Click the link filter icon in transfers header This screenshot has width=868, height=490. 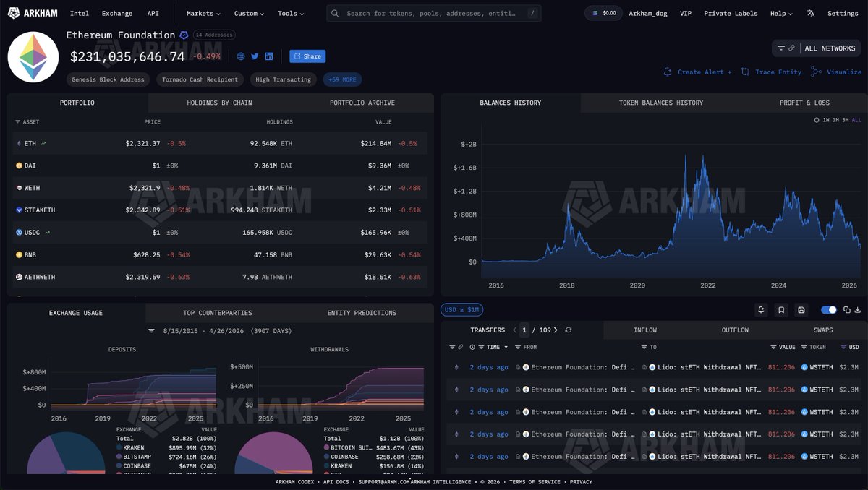pos(460,348)
